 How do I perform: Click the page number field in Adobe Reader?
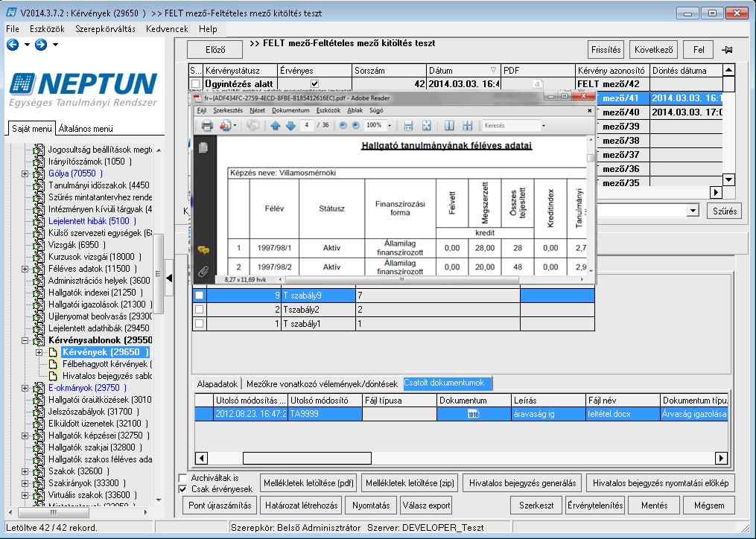pyautogui.click(x=307, y=125)
